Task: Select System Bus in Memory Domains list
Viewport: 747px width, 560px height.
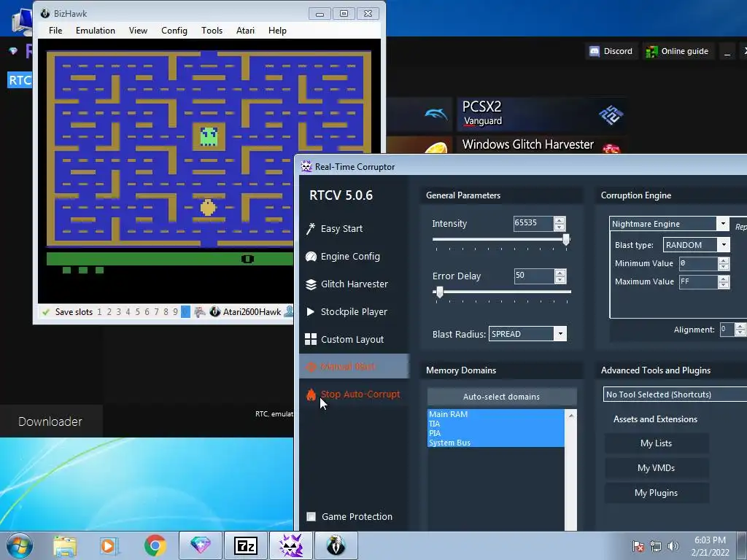Action: click(495, 443)
